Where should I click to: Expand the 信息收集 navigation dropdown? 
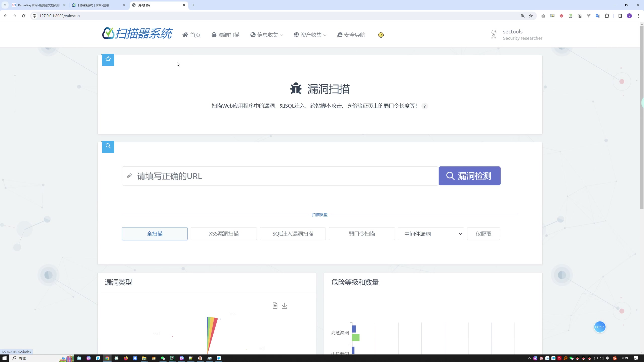click(x=267, y=35)
